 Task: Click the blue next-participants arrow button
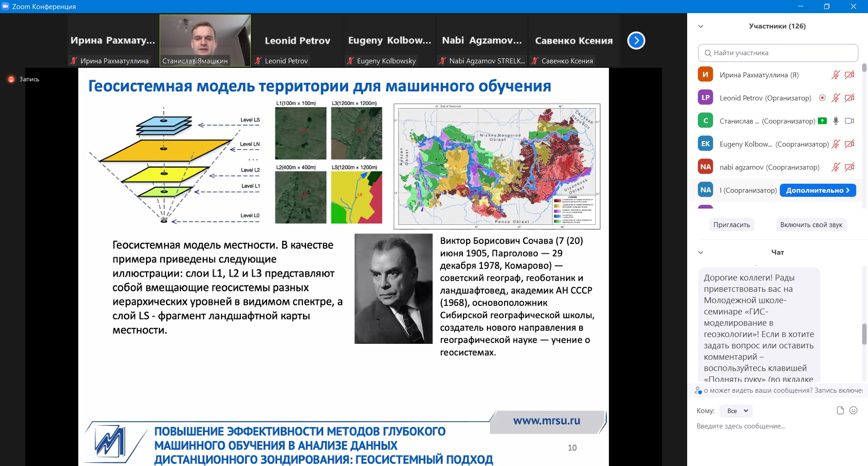pyautogui.click(x=636, y=41)
